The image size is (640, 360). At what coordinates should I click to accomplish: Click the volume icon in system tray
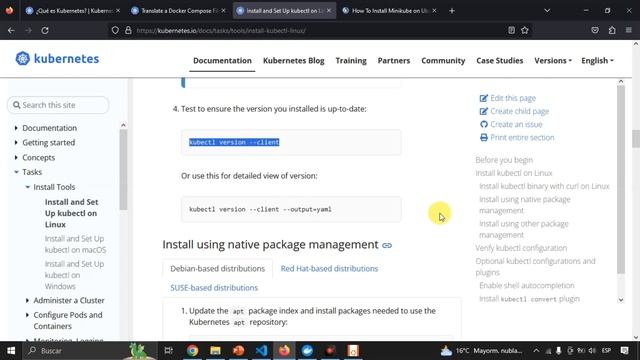pos(592,351)
